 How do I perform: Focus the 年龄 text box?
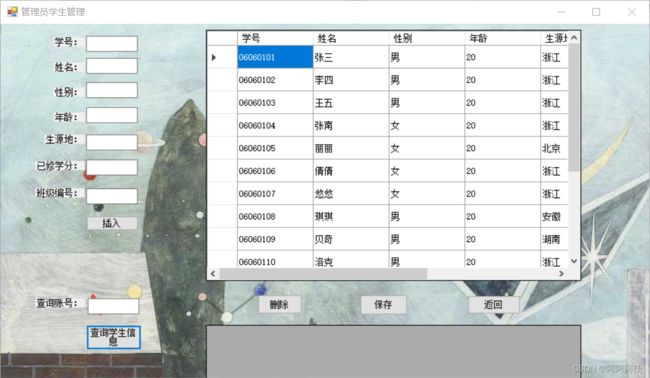[112, 115]
